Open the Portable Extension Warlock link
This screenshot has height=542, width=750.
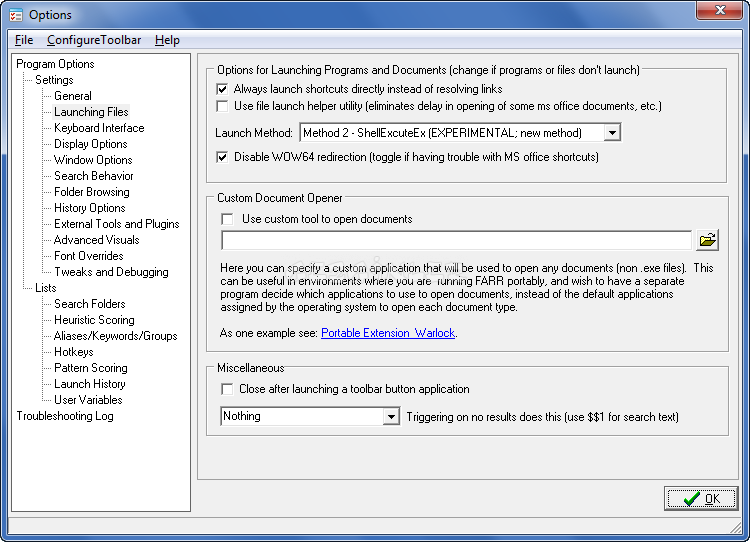388,333
